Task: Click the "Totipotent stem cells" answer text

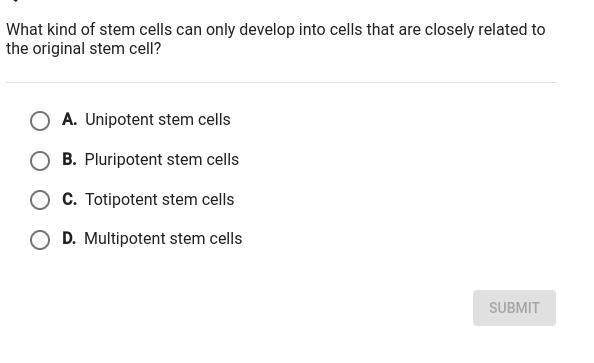Action: (x=159, y=199)
